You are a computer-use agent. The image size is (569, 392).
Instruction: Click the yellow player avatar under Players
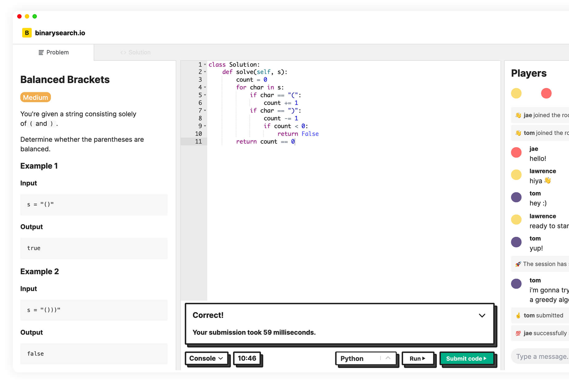[x=516, y=93]
